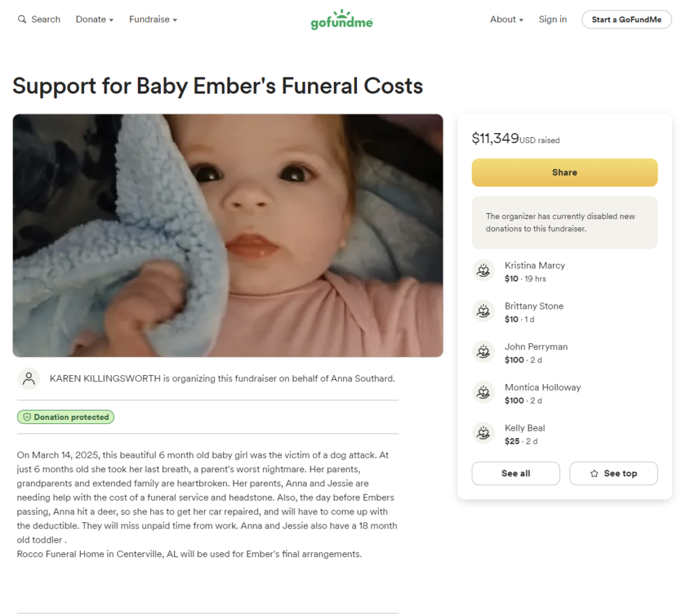
Task: Click the shield icon on Donation protected badge
Action: pos(27,417)
